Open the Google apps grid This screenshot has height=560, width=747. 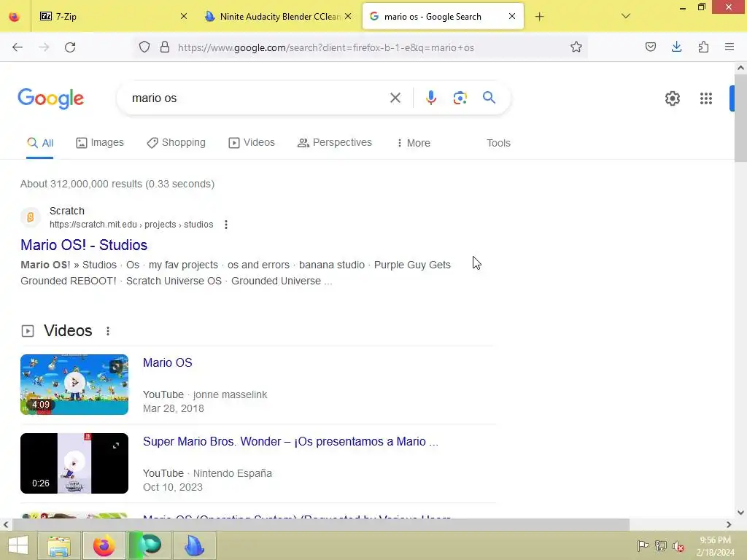click(706, 98)
